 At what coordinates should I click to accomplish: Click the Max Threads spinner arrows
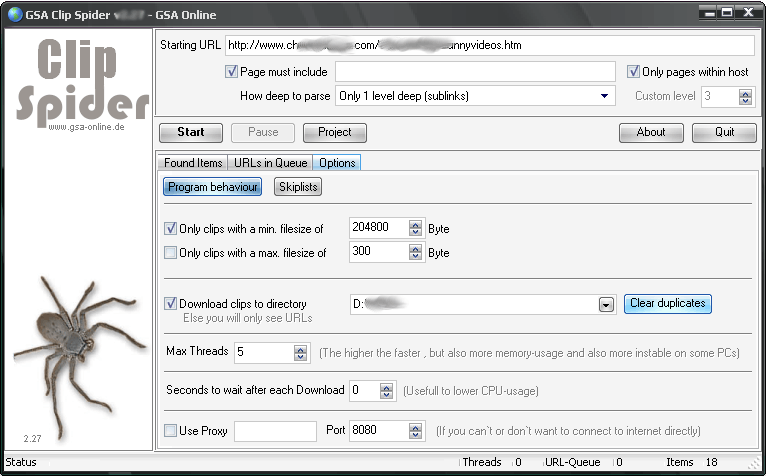pyautogui.click(x=300, y=353)
